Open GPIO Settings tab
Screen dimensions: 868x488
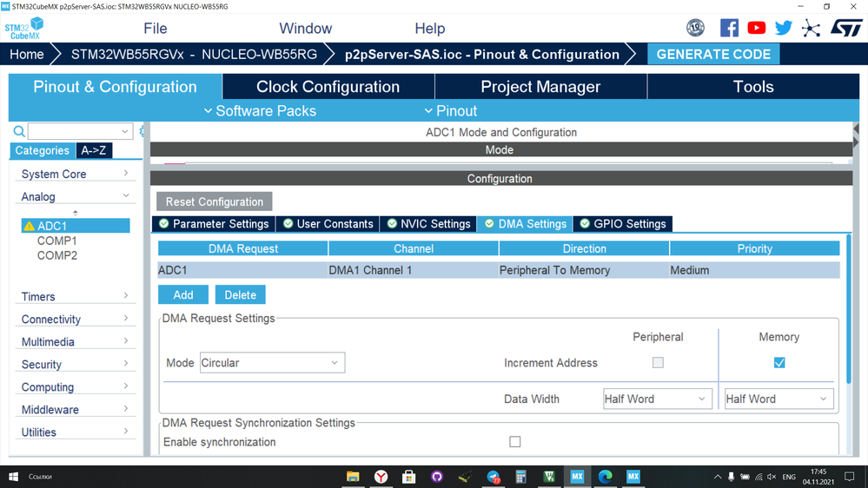(x=623, y=223)
